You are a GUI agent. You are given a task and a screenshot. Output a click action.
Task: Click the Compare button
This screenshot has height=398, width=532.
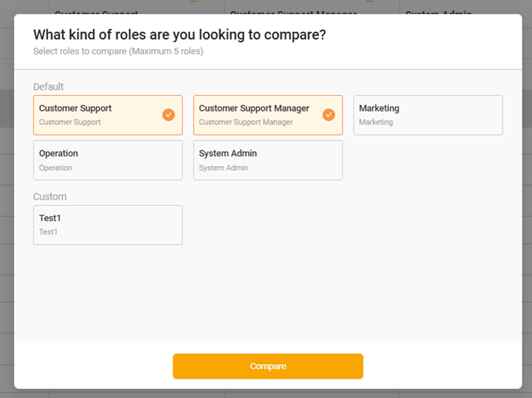click(x=268, y=366)
